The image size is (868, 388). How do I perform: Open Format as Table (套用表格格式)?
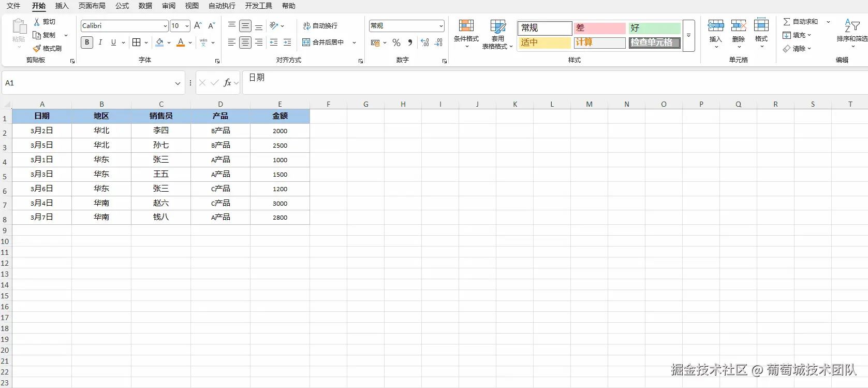pos(497,34)
